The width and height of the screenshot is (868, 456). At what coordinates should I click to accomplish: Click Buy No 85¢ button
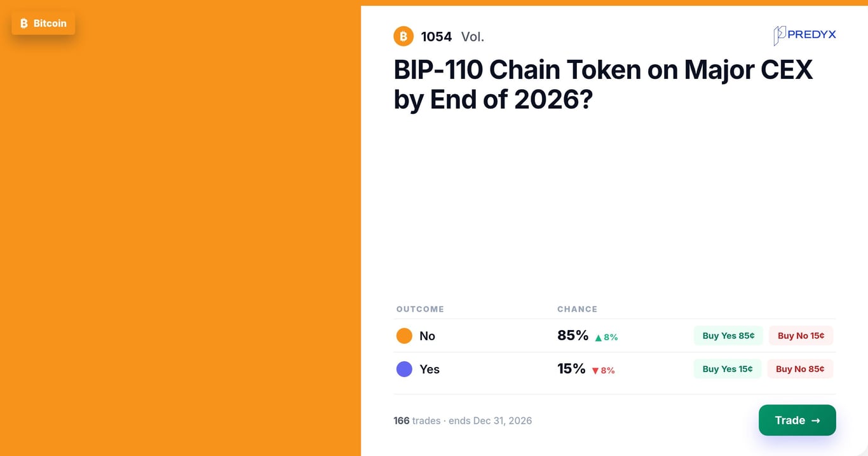coord(800,369)
